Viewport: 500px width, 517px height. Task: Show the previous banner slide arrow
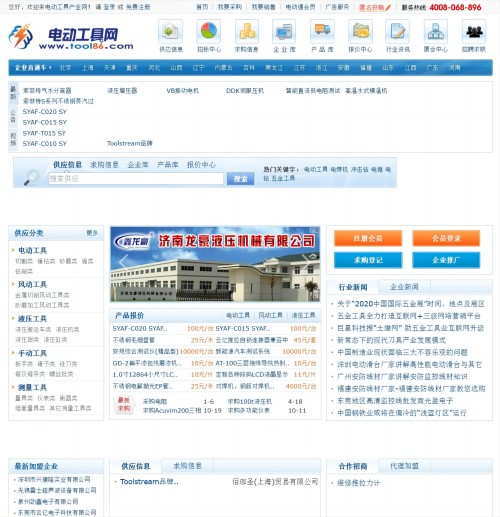click(123, 262)
